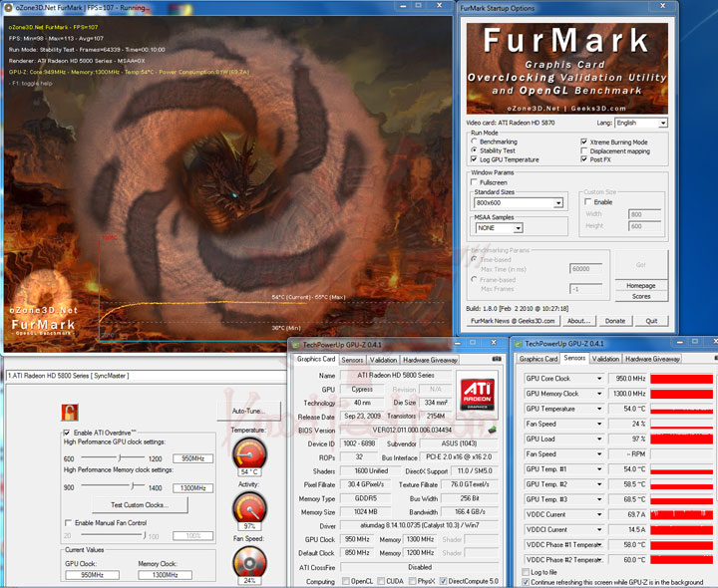Click the FurMark window title bar icon

pos(8,7)
